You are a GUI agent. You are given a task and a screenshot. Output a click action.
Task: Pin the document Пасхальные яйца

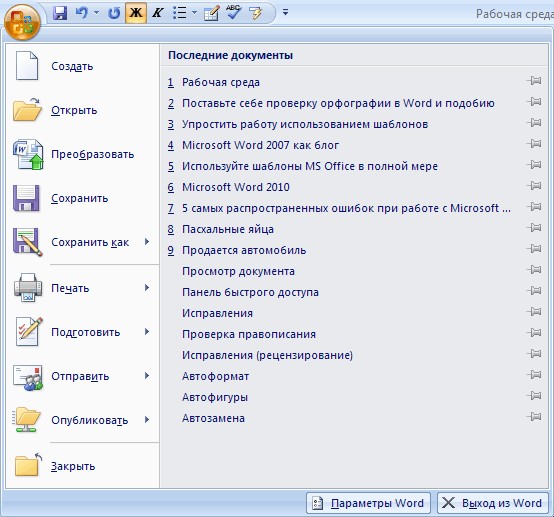(x=534, y=228)
